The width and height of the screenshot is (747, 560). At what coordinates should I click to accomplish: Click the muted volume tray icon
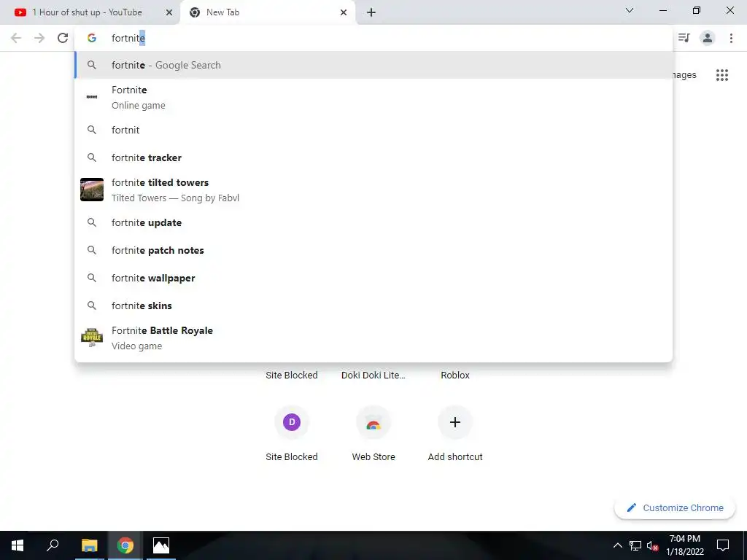(x=653, y=545)
